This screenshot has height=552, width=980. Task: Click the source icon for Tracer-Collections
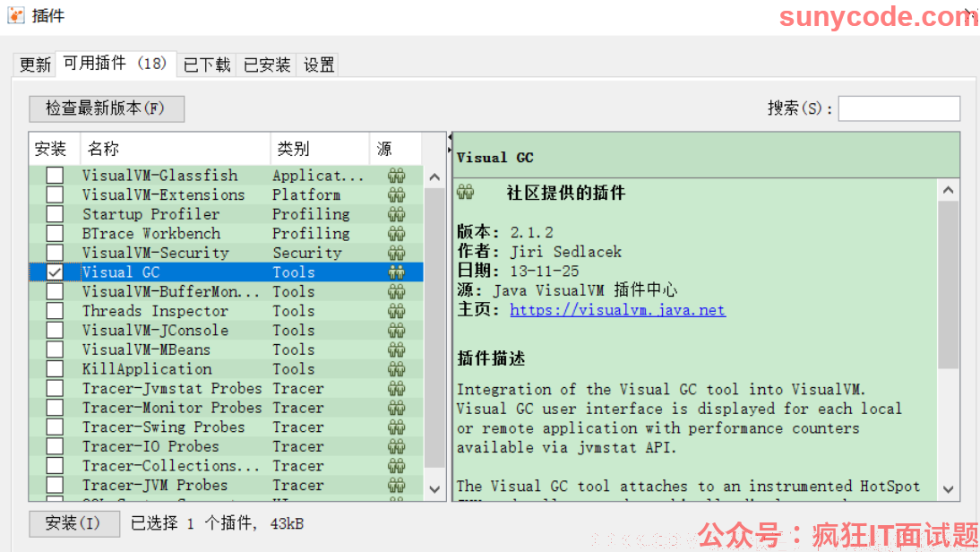(x=396, y=466)
